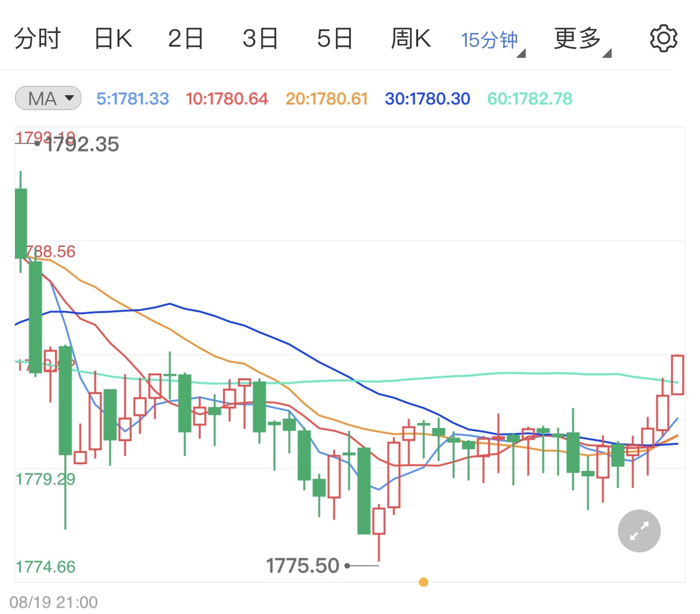
Task: Toggle the MA30 line value 1780.30
Action: point(427,98)
